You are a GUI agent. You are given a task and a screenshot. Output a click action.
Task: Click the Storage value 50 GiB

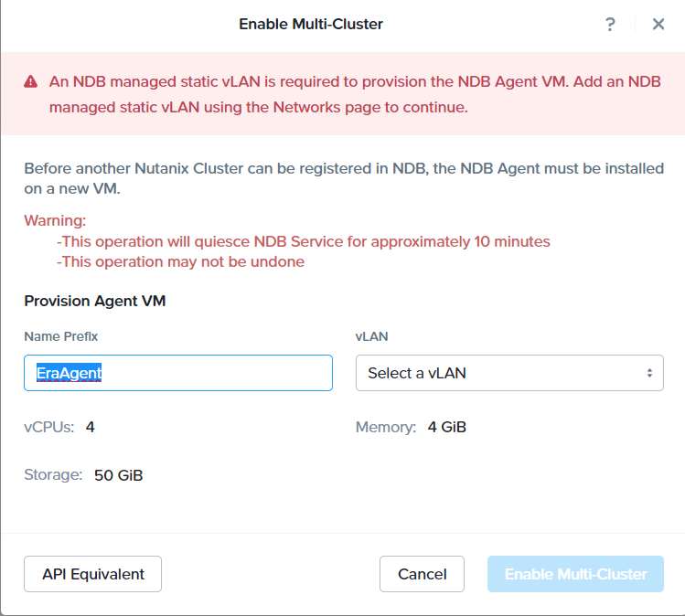[x=118, y=475]
